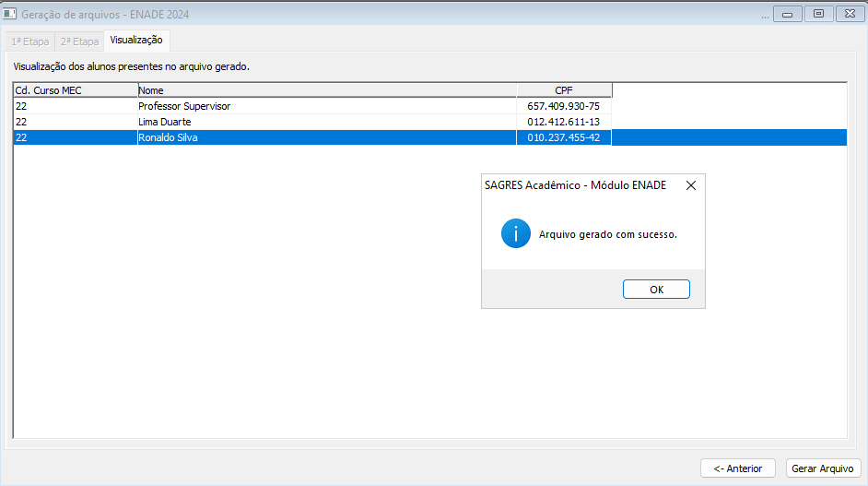Select the Ronaldo Silva row

point(430,137)
